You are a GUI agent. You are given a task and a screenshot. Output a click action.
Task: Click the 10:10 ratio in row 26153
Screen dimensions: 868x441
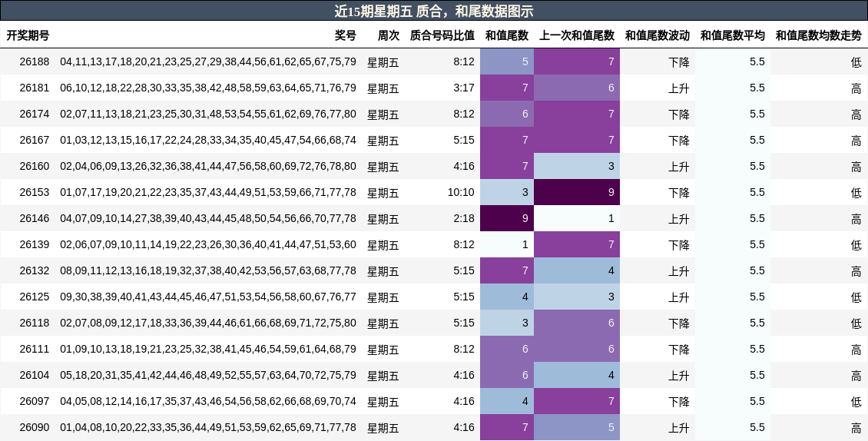tap(461, 192)
